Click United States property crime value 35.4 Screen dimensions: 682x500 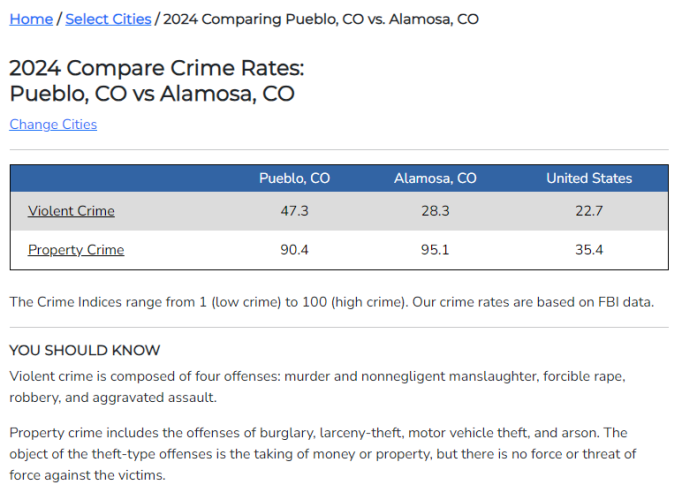tap(589, 250)
